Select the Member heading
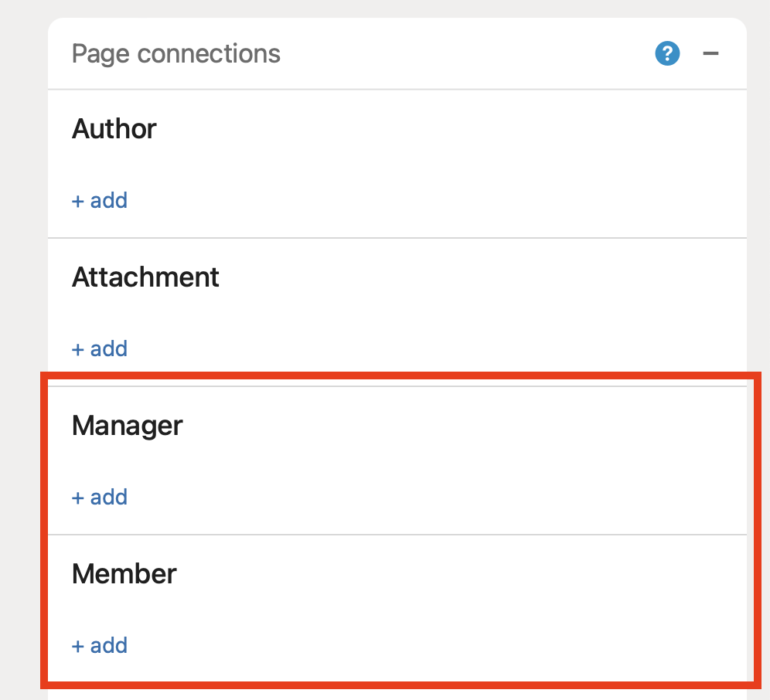The image size is (770, 700). point(124,574)
